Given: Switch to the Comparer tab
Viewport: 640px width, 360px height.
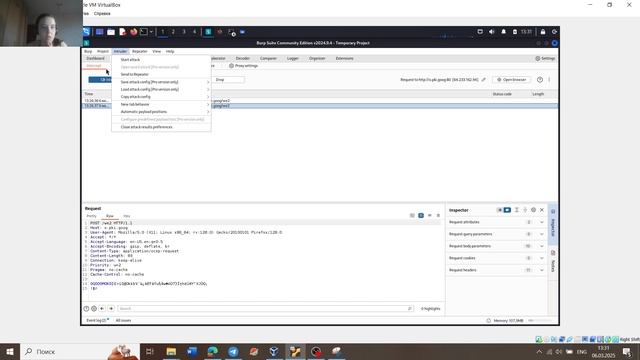Looking at the screenshot, I should pos(268,58).
